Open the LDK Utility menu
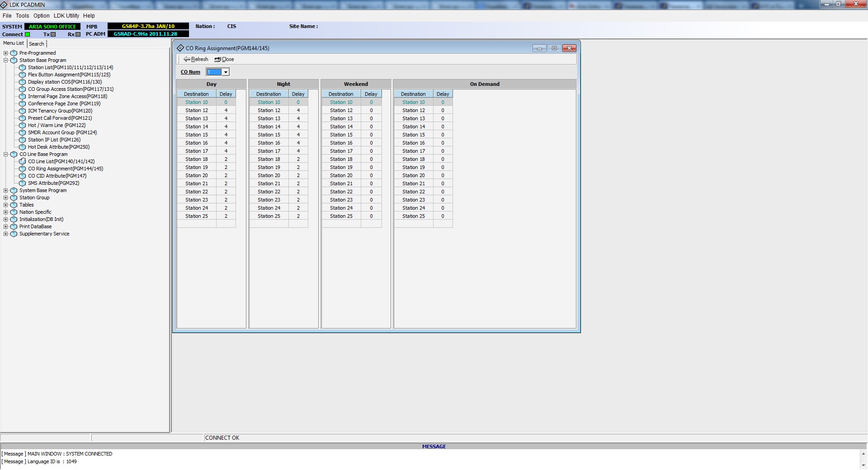This screenshot has height=470, width=868. coord(66,15)
